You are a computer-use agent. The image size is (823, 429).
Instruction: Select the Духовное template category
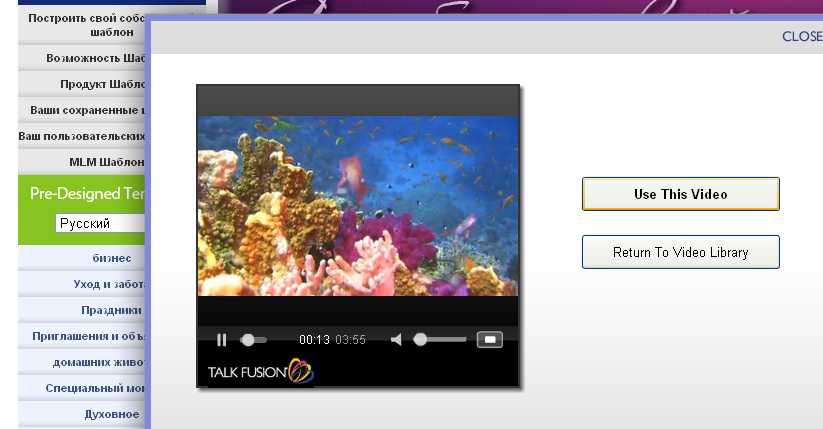pos(82,414)
